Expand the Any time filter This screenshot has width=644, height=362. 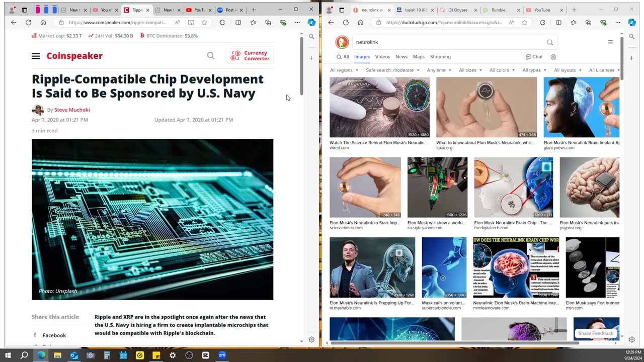coord(439,70)
